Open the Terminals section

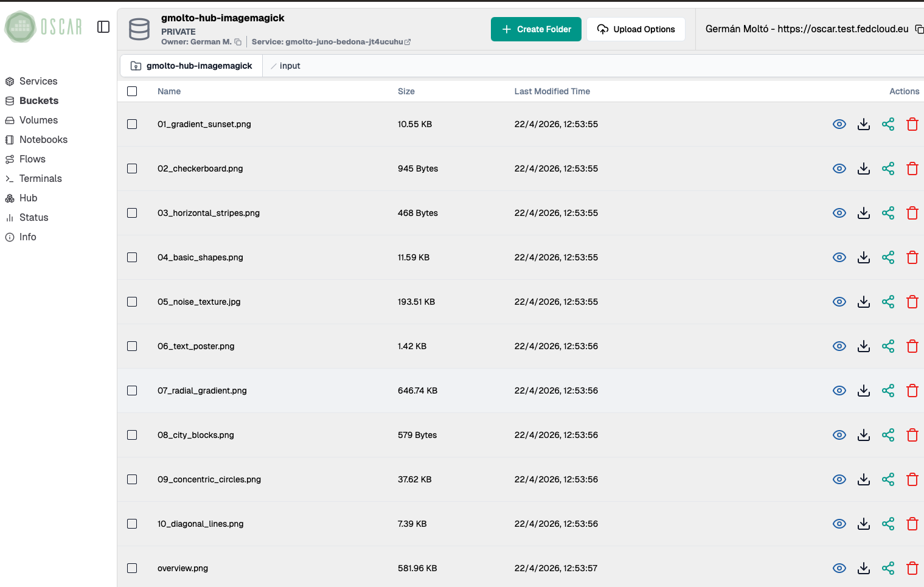pyautogui.click(x=40, y=178)
